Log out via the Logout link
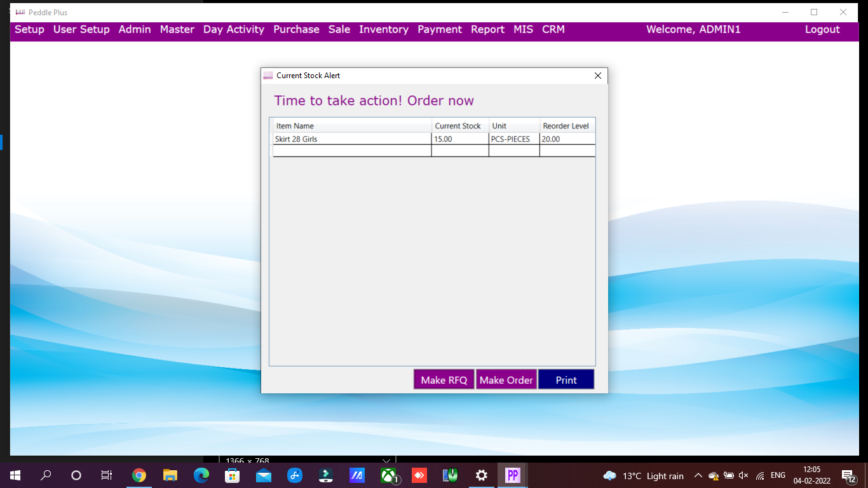The width and height of the screenshot is (868, 488). pos(822,29)
